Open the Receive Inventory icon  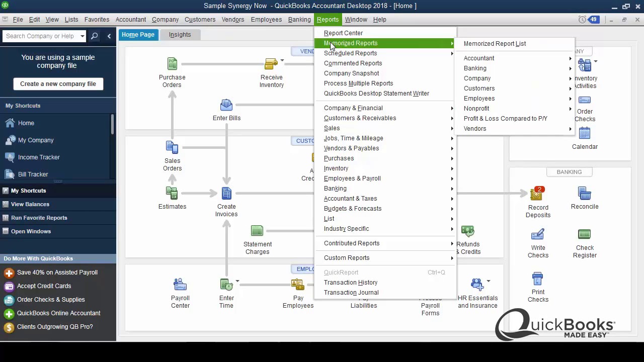pyautogui.click(x=271, y=64)
